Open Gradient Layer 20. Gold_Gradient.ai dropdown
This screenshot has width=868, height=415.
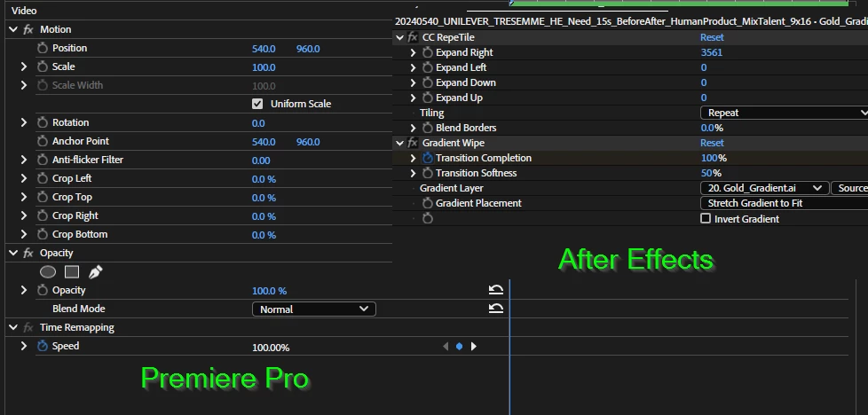[x=764, y=188]
